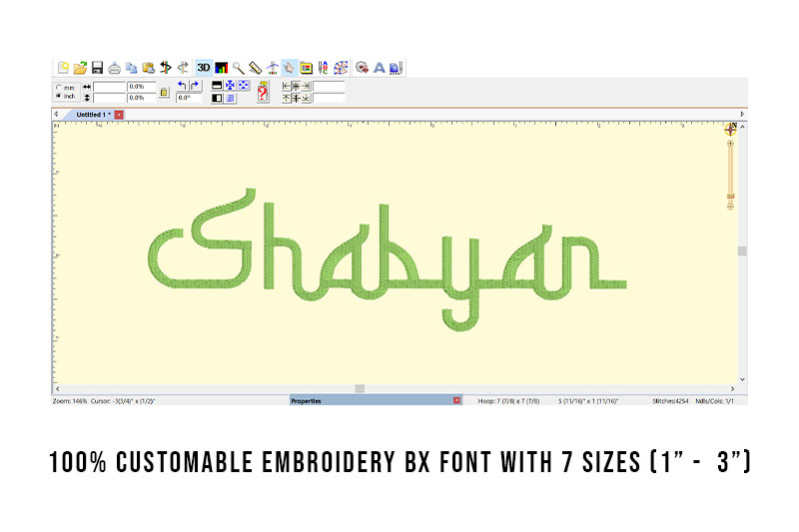
Task: Click the rotation angle 0.0° field
Action: [189, 98]
